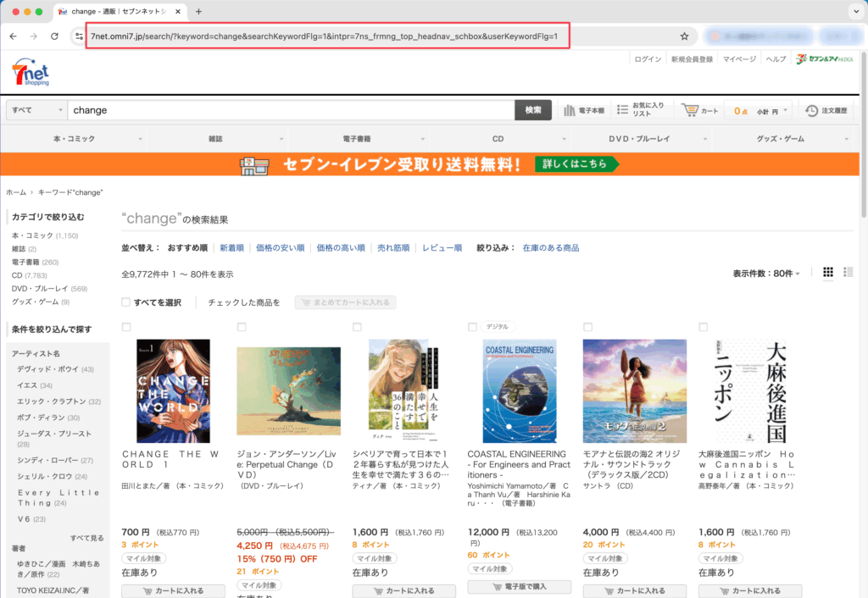Open the 表示件数 80件 dropdown
This screenshot has width=868, height=598.
pos(766,274)
